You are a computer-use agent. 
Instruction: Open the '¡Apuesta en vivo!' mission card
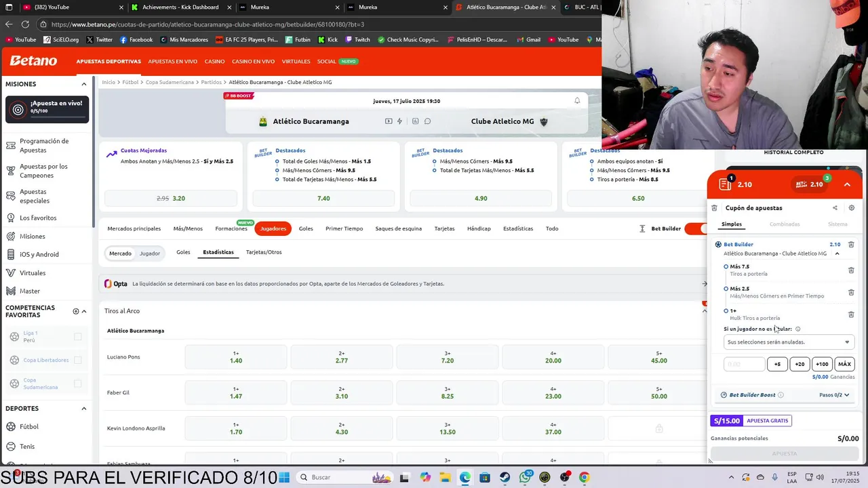(x=47, y=110)
